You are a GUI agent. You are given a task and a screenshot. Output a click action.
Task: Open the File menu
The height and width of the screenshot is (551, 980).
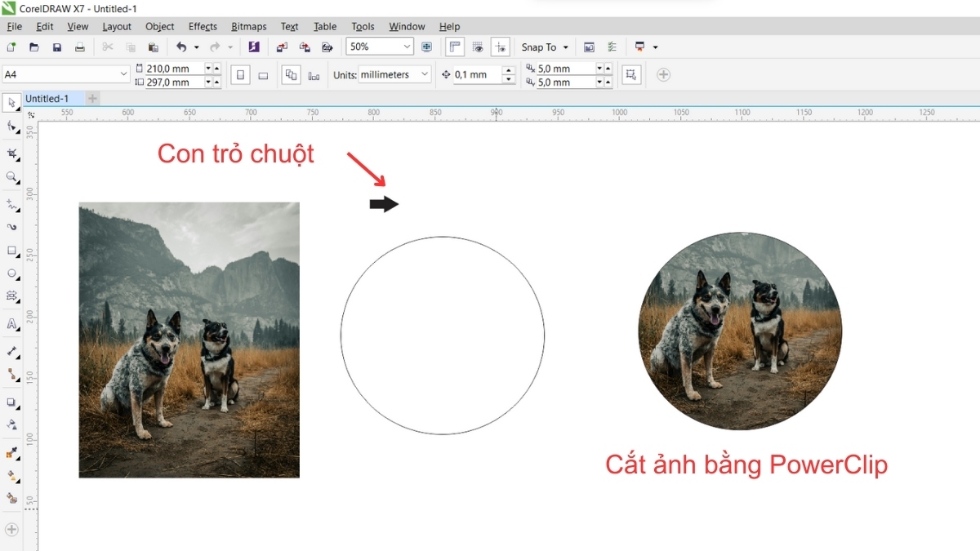[x=15, y=26]
